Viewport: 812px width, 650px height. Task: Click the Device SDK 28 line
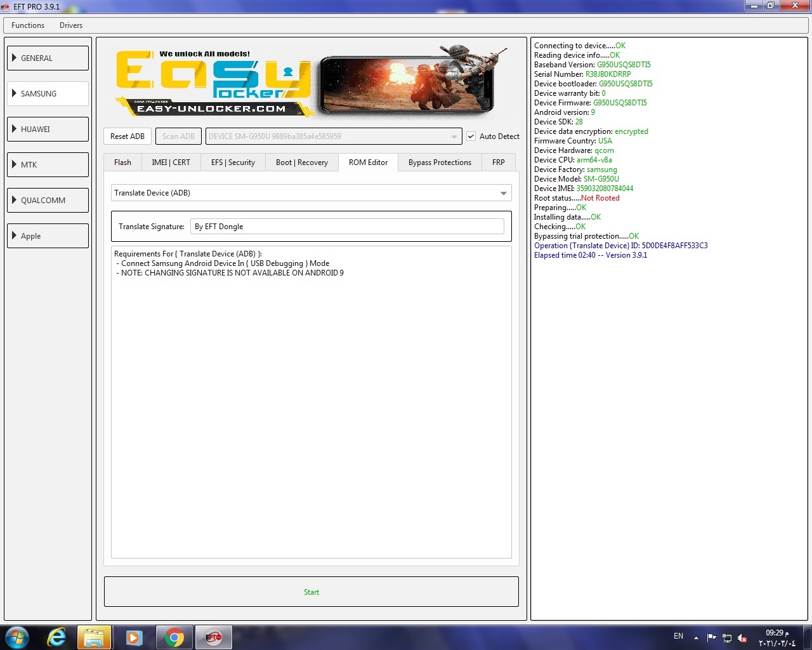tap(558, 122)
